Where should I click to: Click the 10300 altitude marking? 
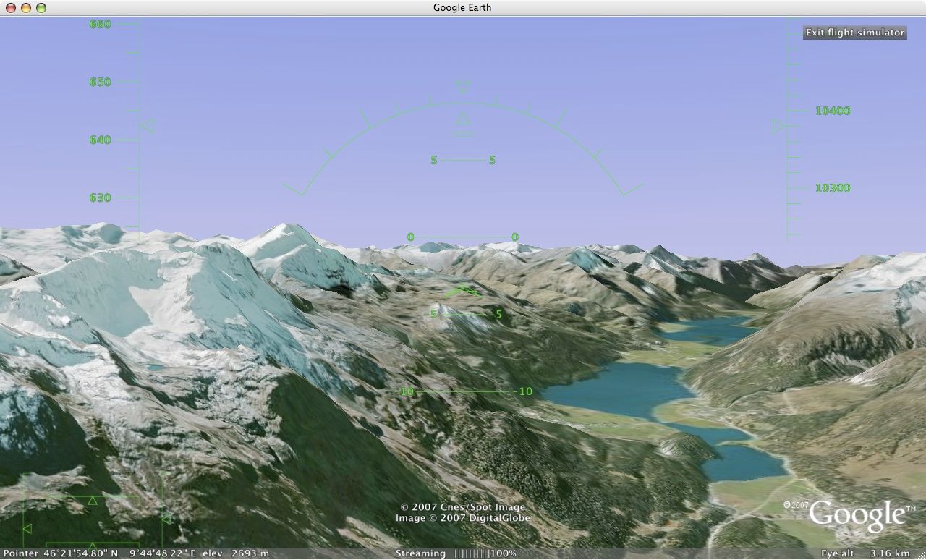tap(833, 188)
